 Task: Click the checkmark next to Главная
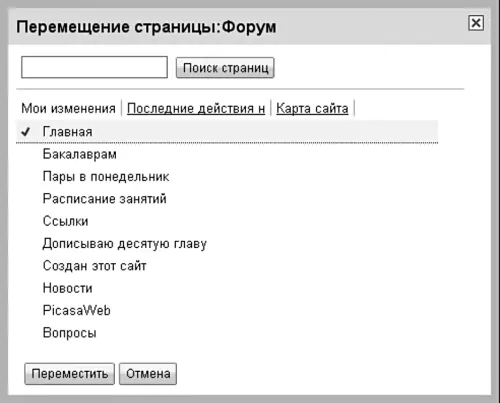point(25,132)
